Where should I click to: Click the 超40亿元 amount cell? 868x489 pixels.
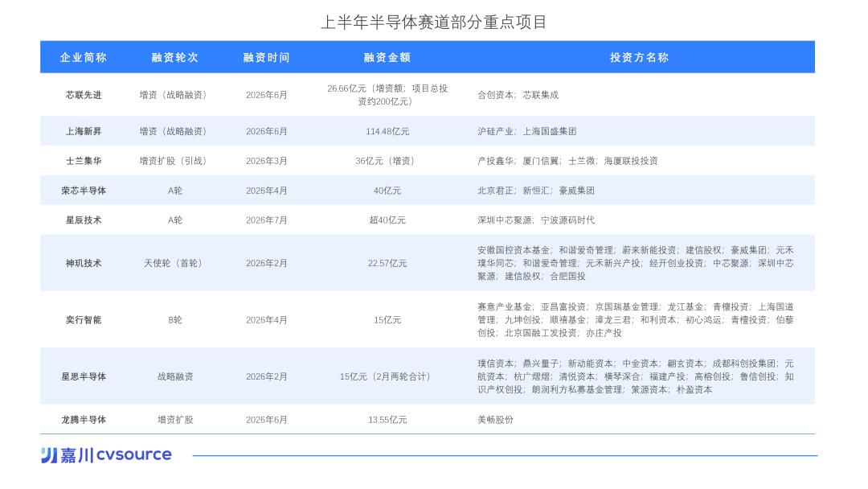387,220
